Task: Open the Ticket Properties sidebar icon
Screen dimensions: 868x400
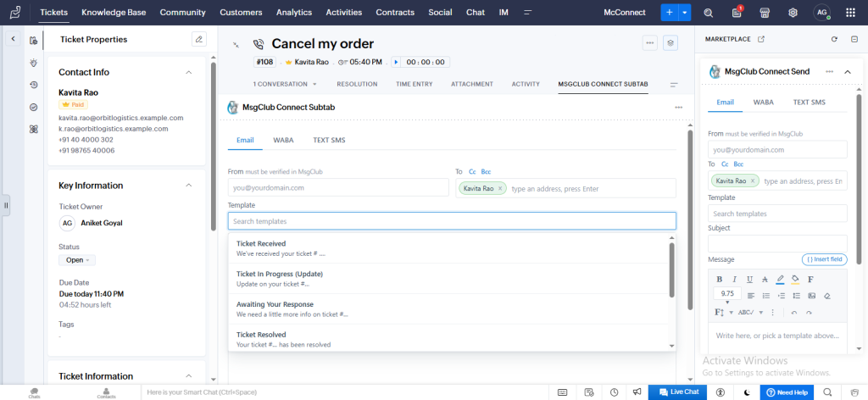Action: (34, 40)
